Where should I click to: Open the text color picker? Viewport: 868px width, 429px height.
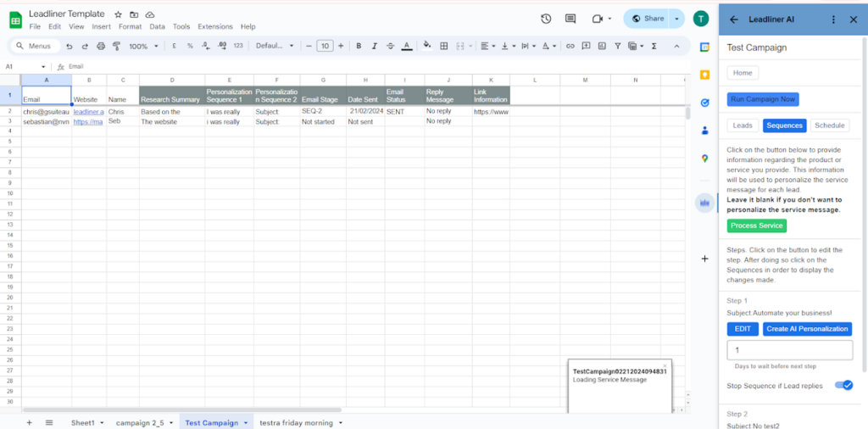tap(406, 46)
